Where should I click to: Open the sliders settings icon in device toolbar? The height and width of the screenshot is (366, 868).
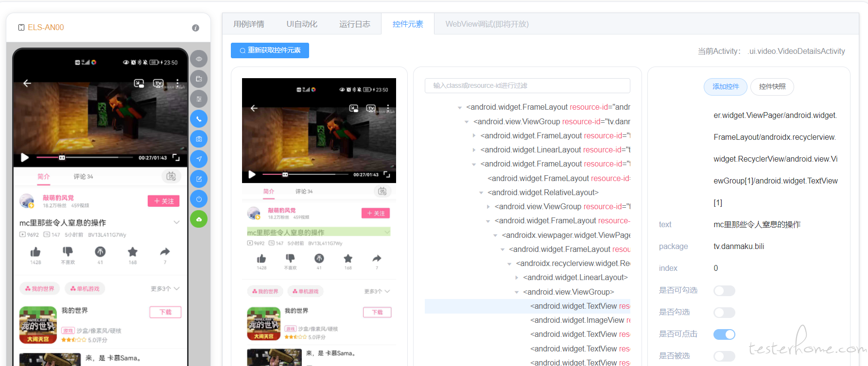(x=199, y=99)
